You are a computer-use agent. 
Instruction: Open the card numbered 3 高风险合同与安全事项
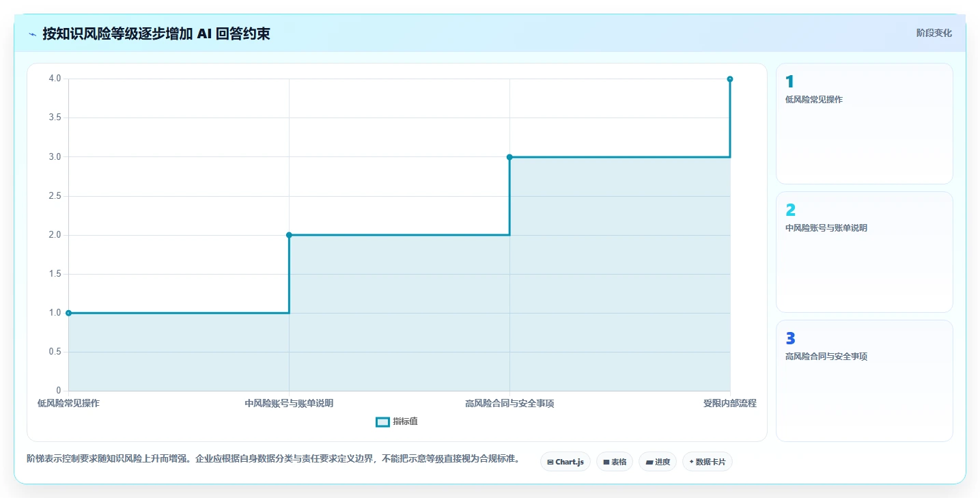864,381
